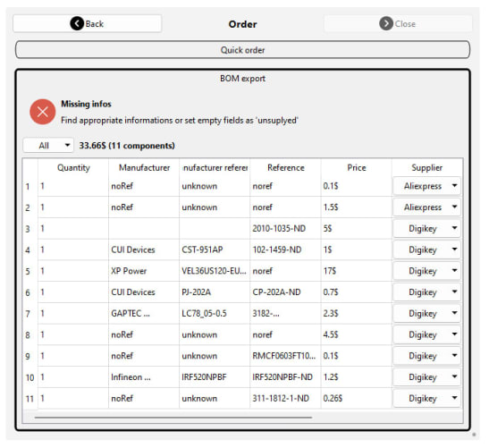The image size is (489, 448).
Task: Click the PJ-202A cell
Action: [215, 292]
